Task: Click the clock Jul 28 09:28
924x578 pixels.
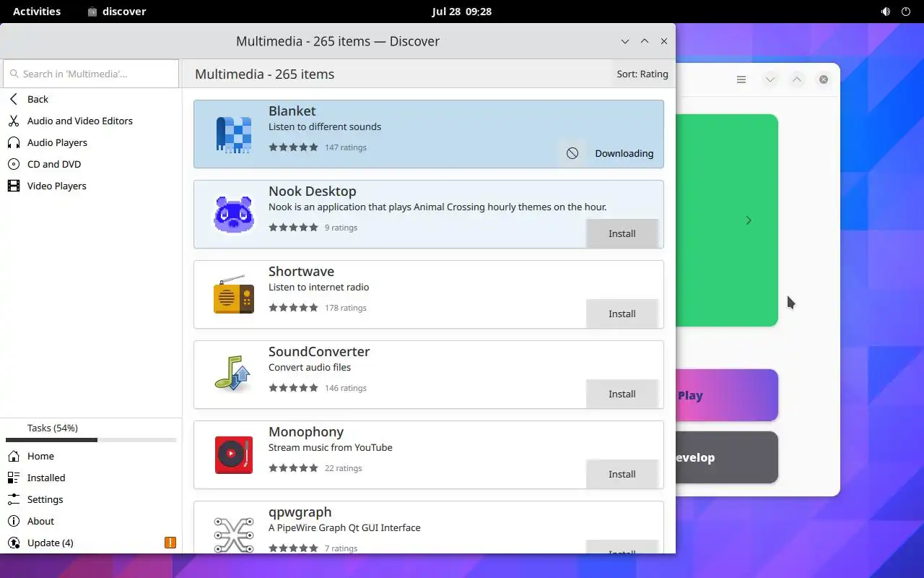Action: (462, 12)
